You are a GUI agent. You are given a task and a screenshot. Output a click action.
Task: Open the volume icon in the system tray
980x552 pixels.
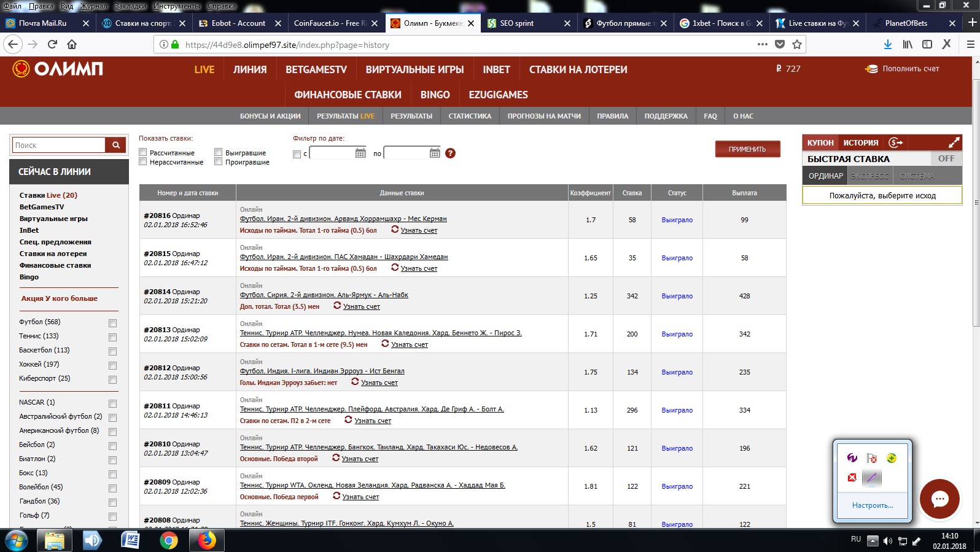point(887,541)
